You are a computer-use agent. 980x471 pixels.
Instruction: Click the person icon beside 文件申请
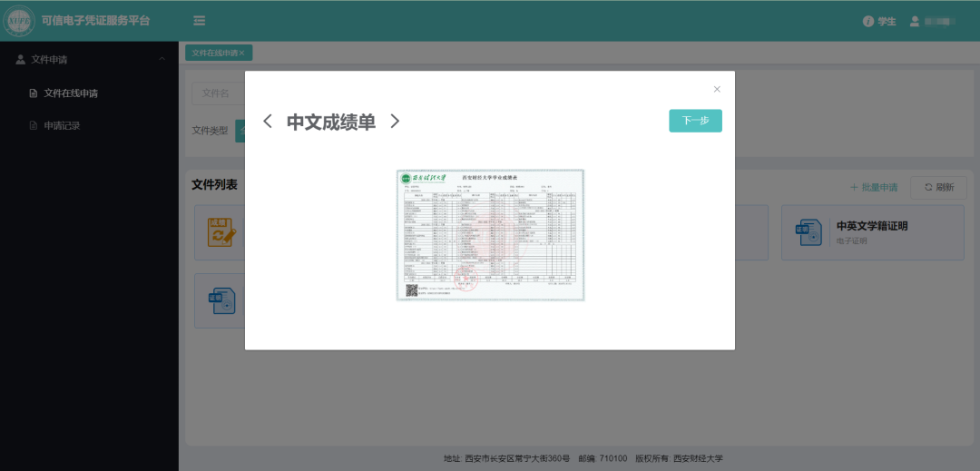[20, 59]
